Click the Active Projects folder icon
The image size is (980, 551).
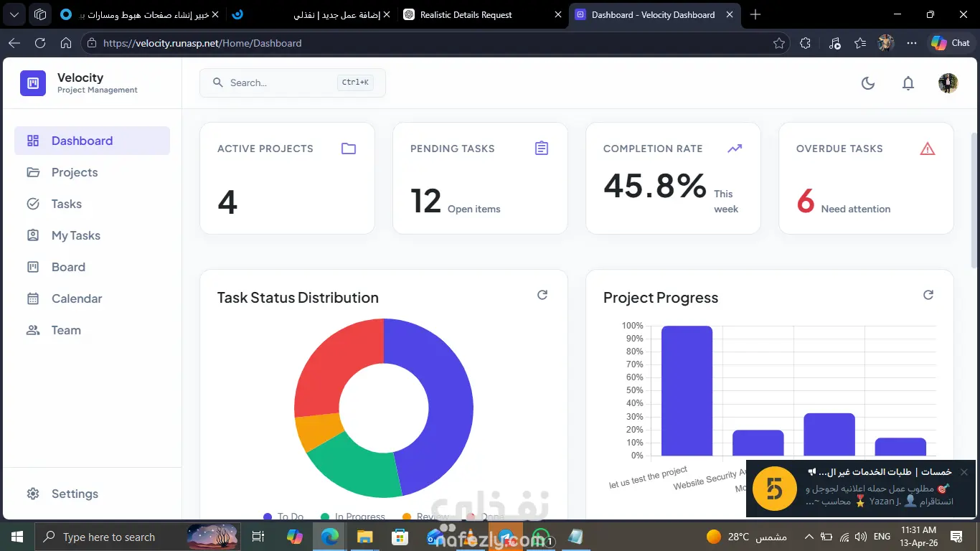[x=349, y=149]
